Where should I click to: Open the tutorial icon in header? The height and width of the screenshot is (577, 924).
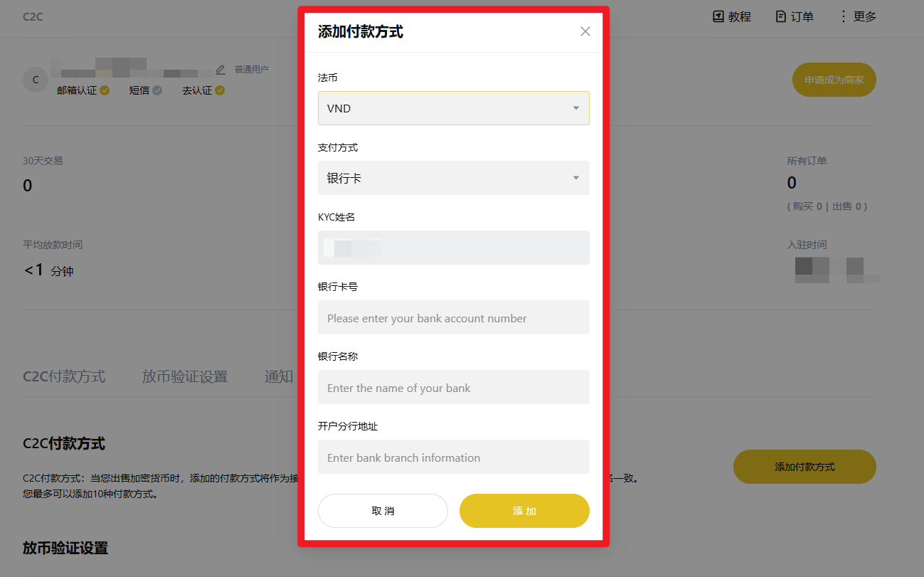pos(718,16)
